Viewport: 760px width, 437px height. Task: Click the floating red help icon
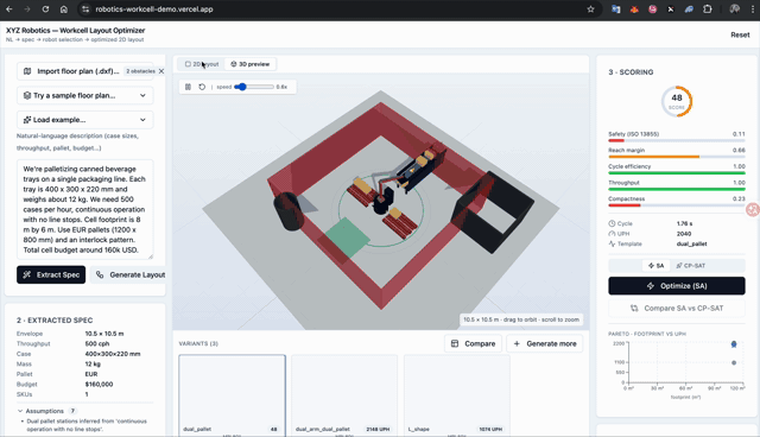tap(753, 209)
